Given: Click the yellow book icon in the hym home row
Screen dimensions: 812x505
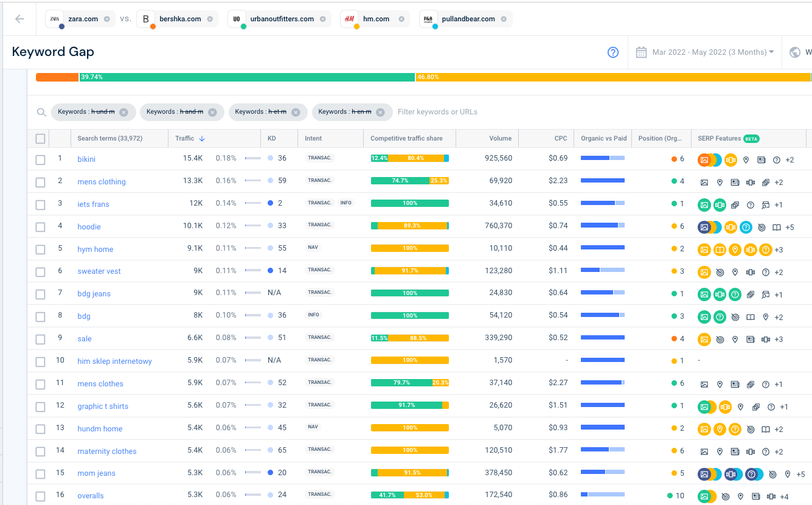Looking at the screenshot, I should (720, 250).
